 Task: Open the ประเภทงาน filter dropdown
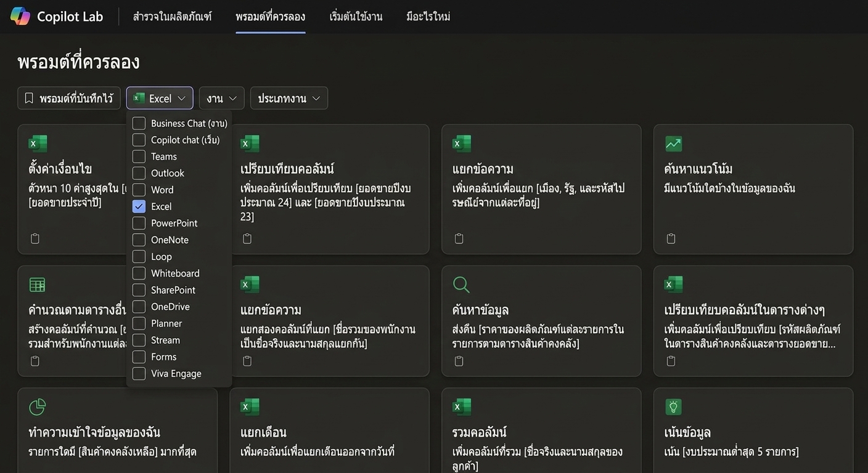pyautogui.click(x=289, y=98)
